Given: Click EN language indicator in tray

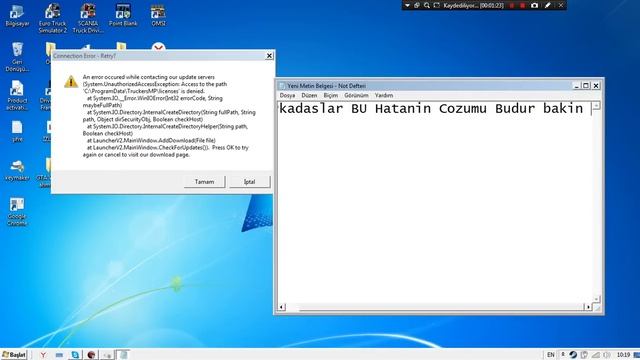Looking at the screenshot, I should (x=551, y=355).
